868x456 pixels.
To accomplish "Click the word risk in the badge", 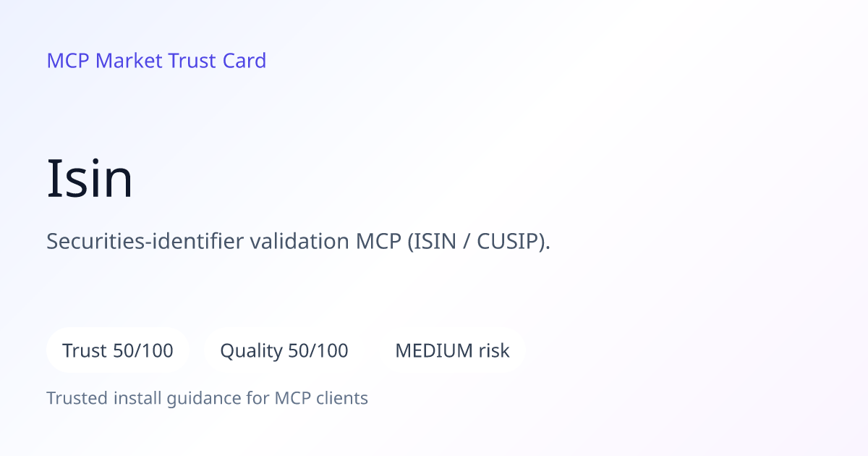I will point(494,351).
